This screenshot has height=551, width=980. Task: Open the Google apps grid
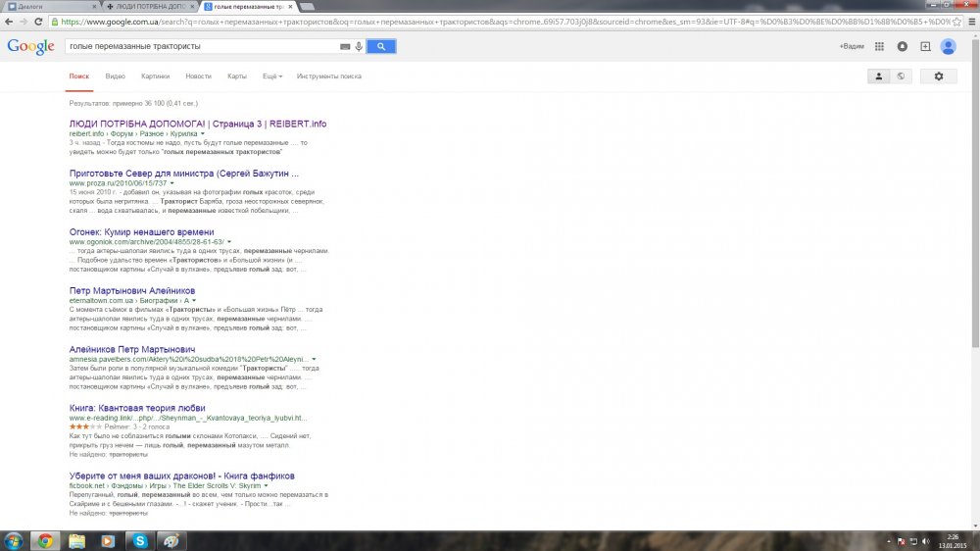coord(879,46)
